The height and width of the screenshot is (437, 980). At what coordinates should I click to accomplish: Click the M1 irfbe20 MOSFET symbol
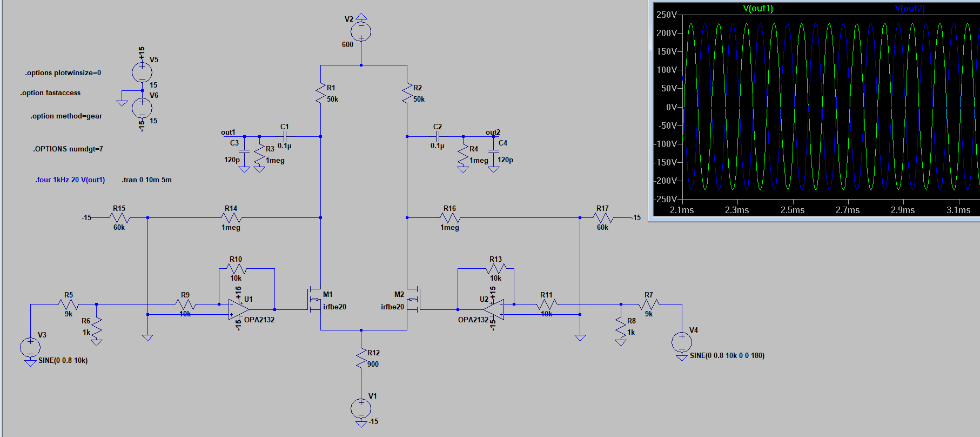pyautogui.click(x=313, y=299)
